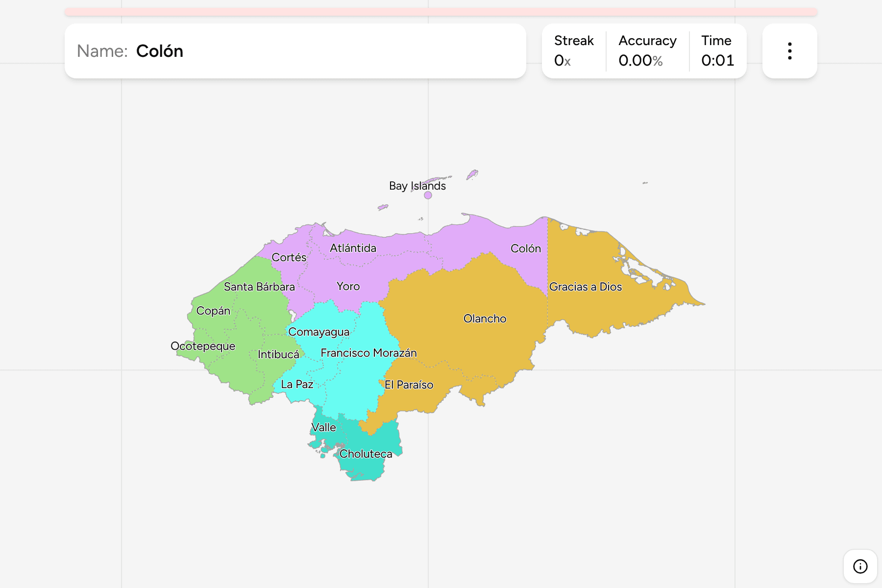This screenshot has width=882, height=588.
Task: Select Gracias a Dios department
Action: pyautogui.click(x=586, y=287)
